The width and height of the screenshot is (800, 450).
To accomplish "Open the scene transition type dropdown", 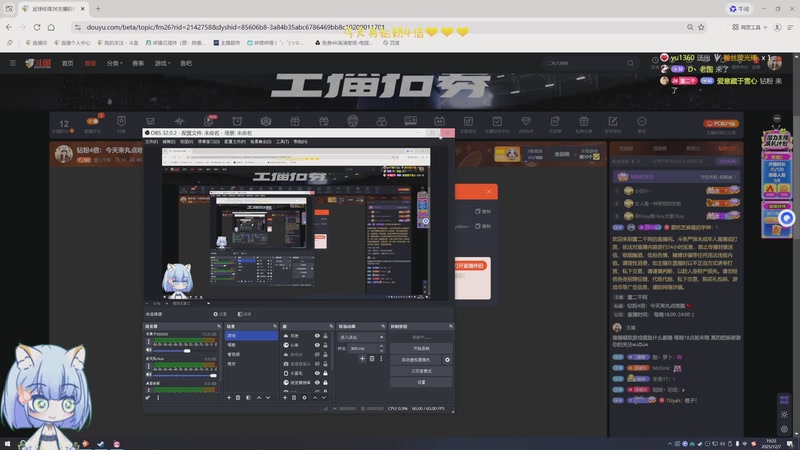I will [x=361, y=337].
